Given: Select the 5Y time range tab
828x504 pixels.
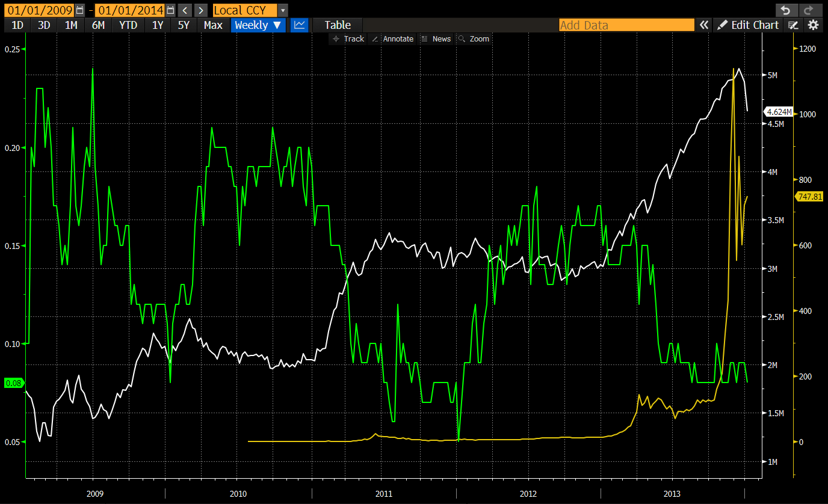Looking at the screenshot, I should click(184, 25).
